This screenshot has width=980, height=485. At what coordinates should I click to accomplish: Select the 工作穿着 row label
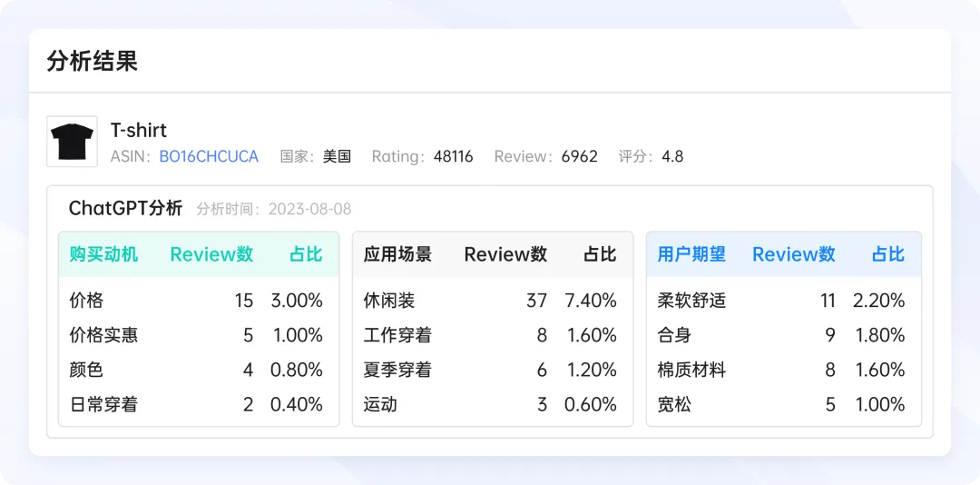pyautogui.click(x=397, y=335)
